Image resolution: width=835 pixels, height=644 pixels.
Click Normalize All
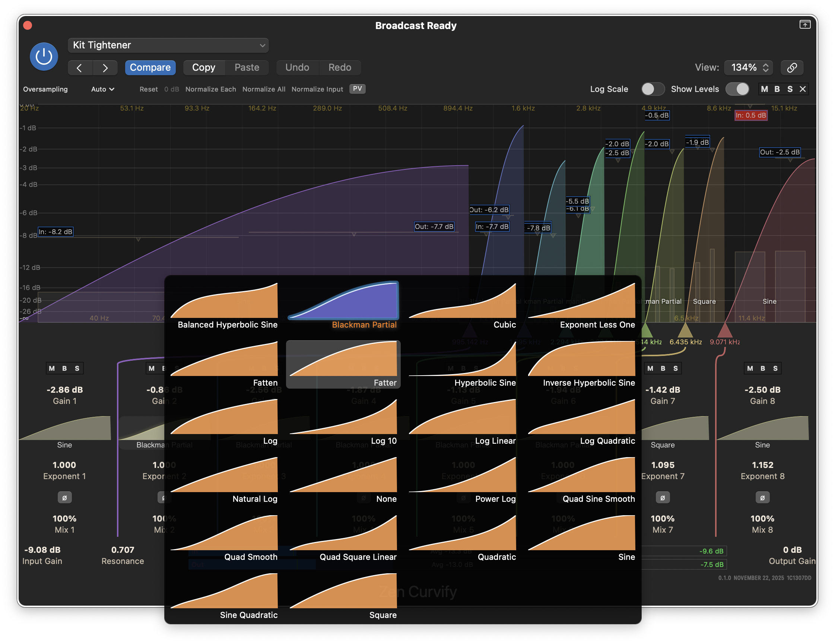tap(263, 89)
